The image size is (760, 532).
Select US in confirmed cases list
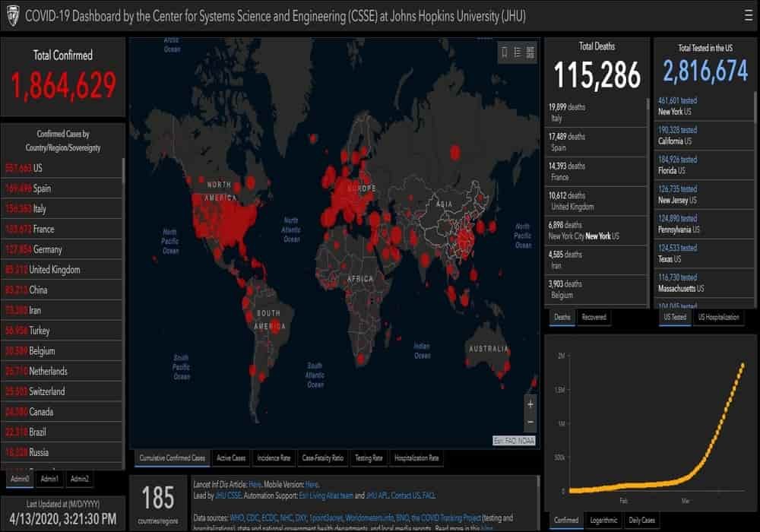click(x=62, y=168)
